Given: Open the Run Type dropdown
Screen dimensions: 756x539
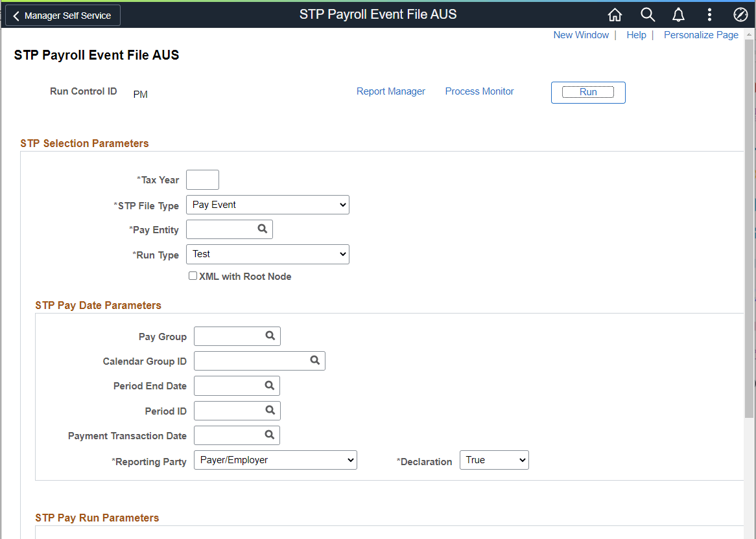Looking at the screenshot, I should [267, 254].
